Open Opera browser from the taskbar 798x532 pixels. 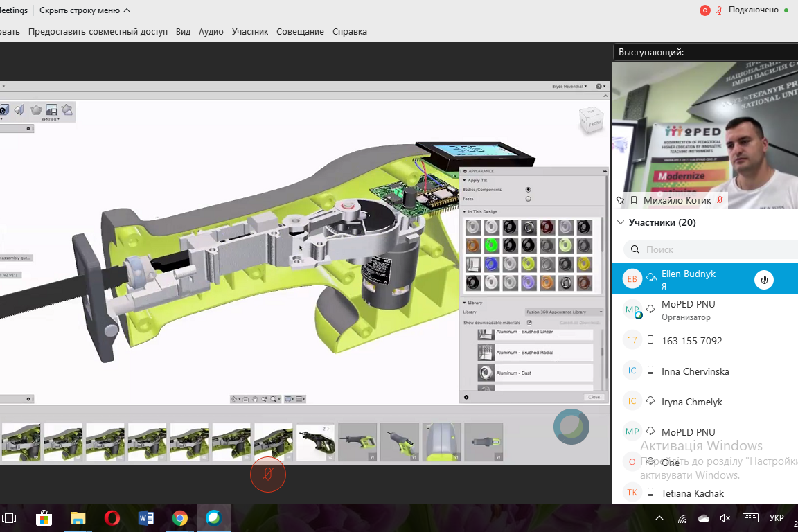coord(112,518)
